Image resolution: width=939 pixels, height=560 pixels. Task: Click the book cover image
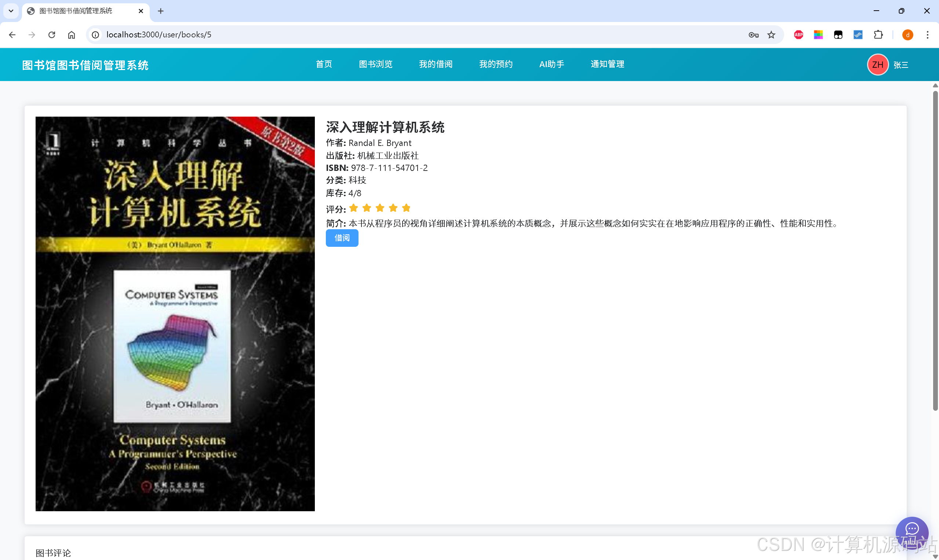click(175, 314)
